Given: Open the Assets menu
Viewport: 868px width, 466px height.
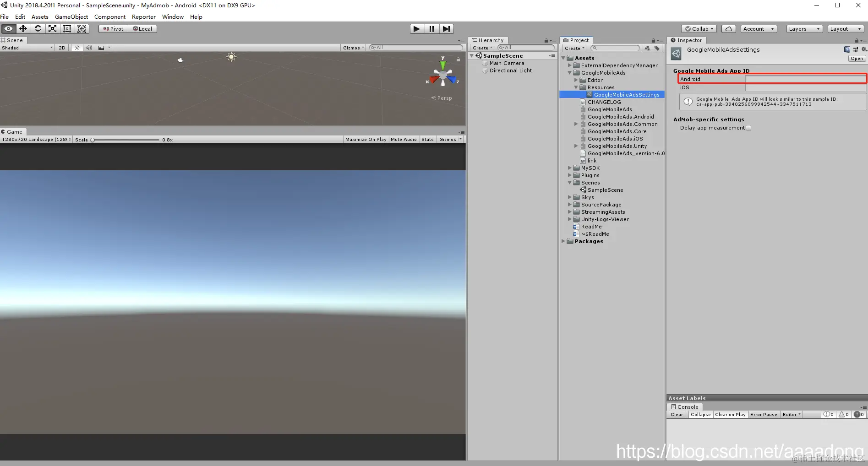Looking at the screenshot, I should click(x=40, y=17).
